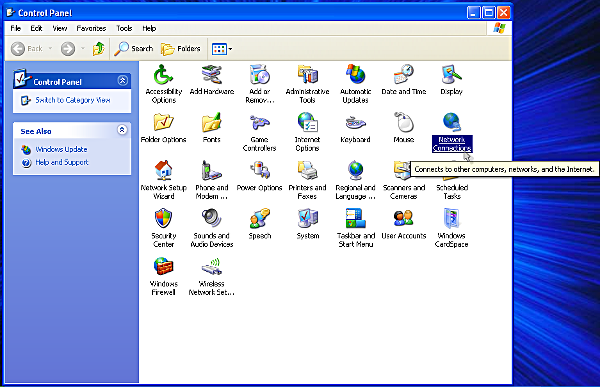Launch Network Setup Wizard

pyautogui.click(x=163, y=180)
